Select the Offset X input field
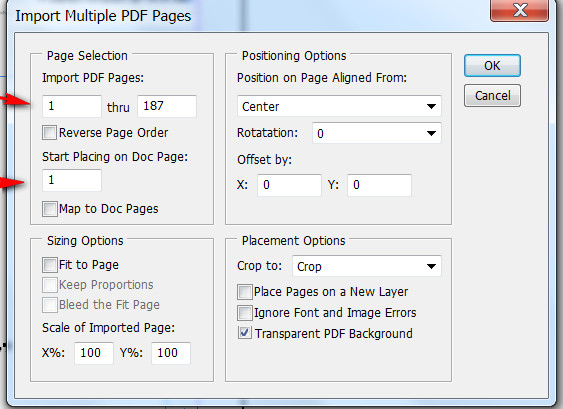The width and height of the screenshot is (563, 409). [x=289, y=185]
